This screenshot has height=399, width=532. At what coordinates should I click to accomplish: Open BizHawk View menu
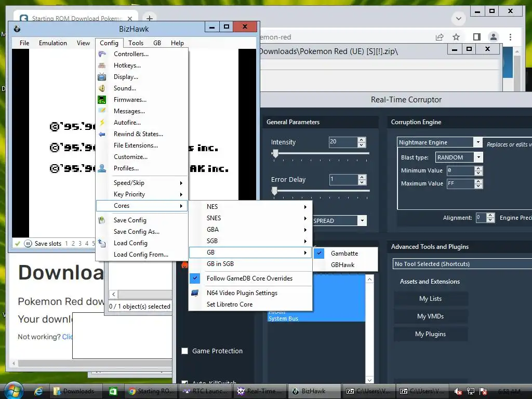click(x=83, y=43)
